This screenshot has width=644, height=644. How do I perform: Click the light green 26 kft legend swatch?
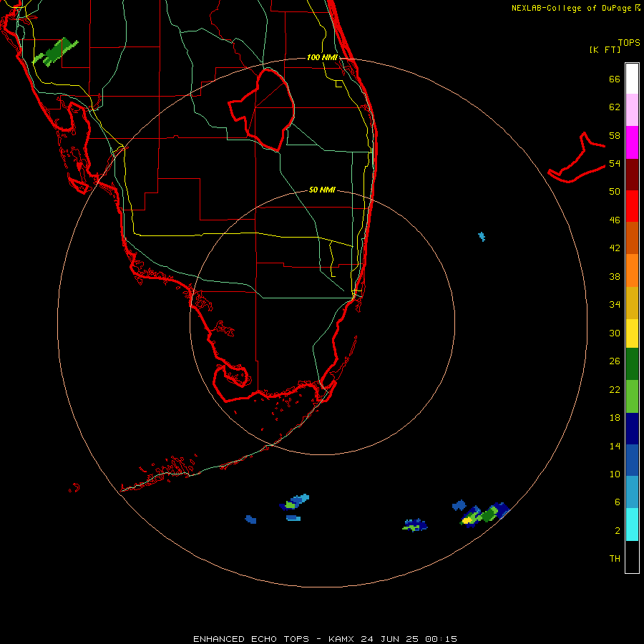(x=632, y=396)
